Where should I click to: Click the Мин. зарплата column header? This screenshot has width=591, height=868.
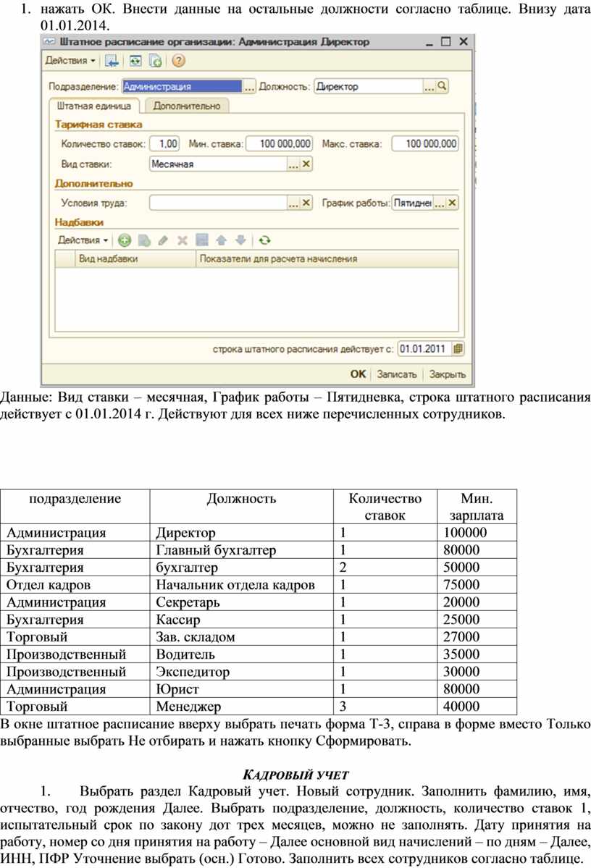(477, 507)
